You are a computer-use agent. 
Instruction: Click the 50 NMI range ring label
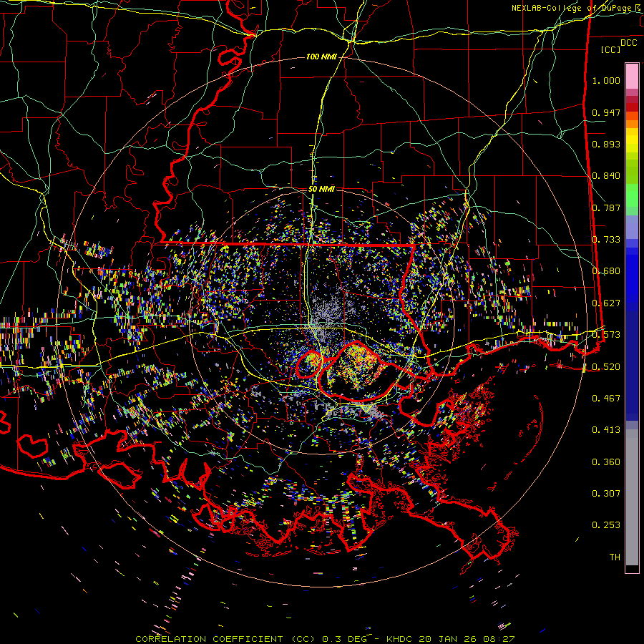(321, 189)
